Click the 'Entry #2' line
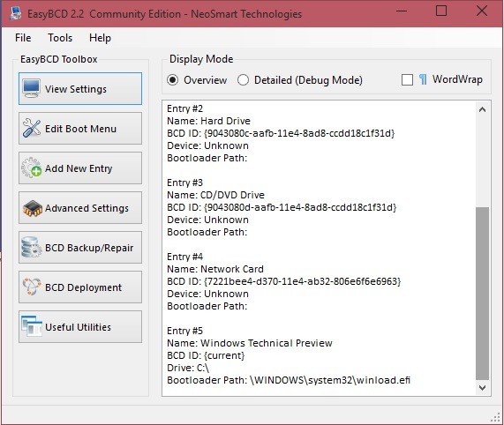This screenshot has height=425, width=504. [x=184, y=108]
